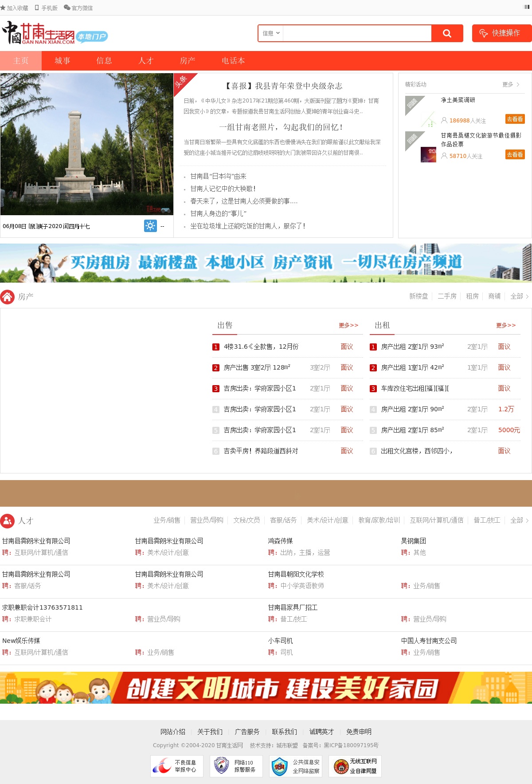The width and height of the screenshot is (532, 784).
Task: Open the 人才 navigation tab
Action: [x=146, y=61]
